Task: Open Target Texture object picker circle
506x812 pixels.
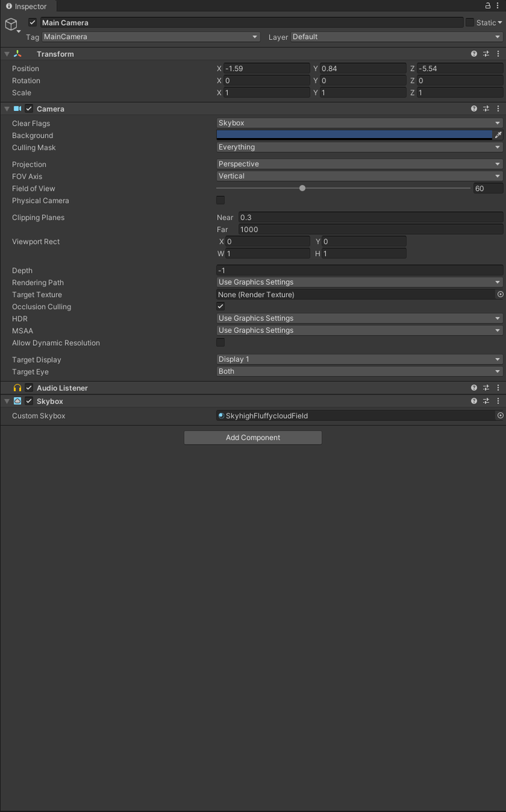Action: tap(501, 294)
